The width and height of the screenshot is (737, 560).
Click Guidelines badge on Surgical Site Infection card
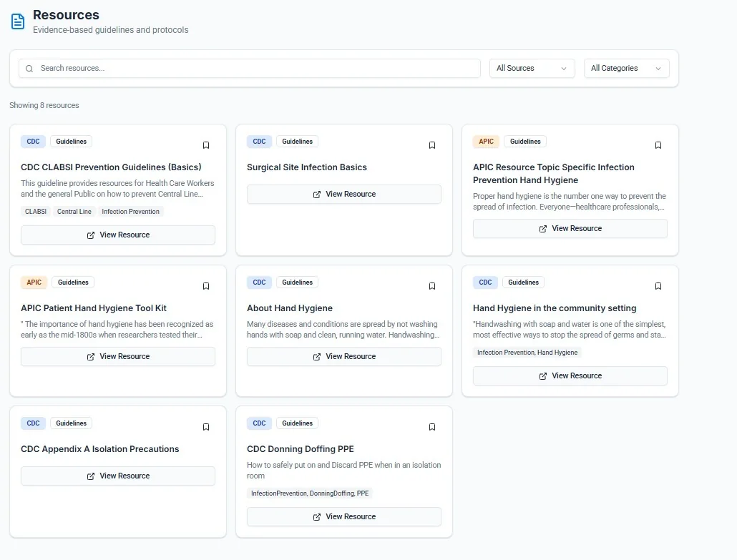(x=298, y=142)
